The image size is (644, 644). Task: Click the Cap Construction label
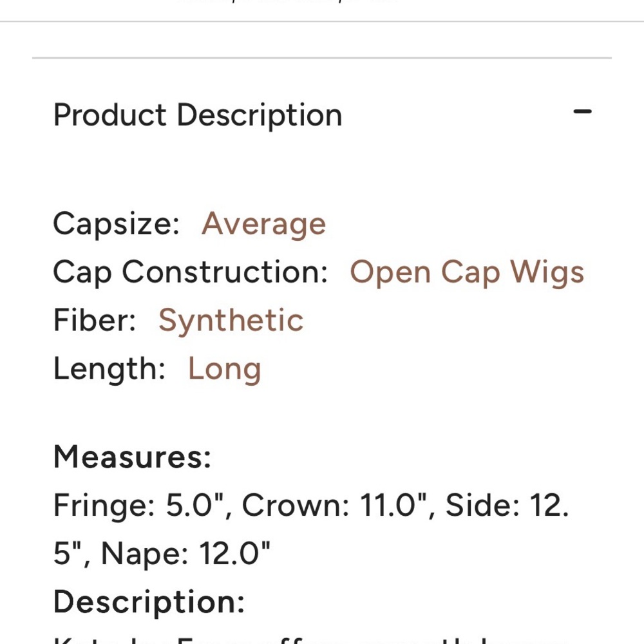point(191,272)
